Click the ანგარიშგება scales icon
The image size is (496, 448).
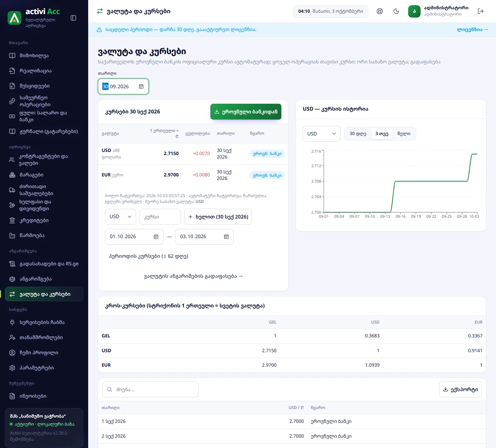(x=12, y=279)
